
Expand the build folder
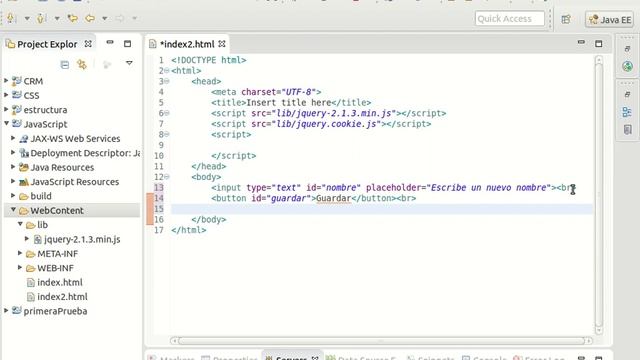tap(13, 196)
